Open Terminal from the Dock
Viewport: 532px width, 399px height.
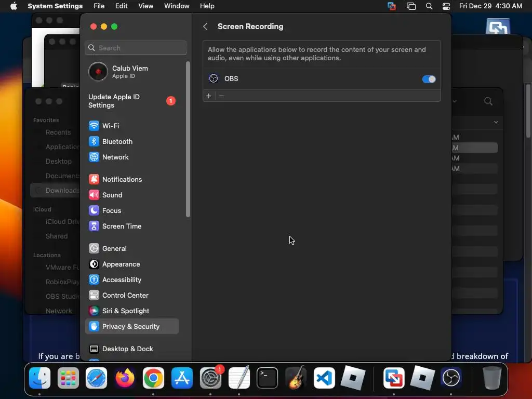(x=268, y=378)
